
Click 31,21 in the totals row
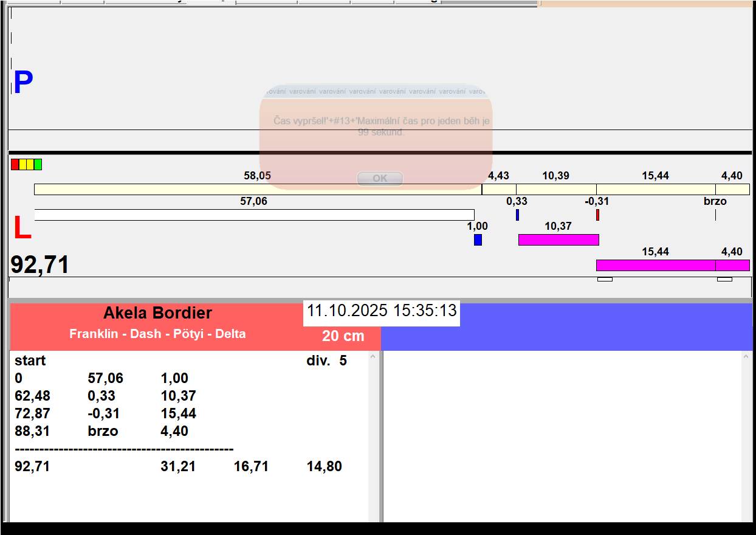(x=178, y=466)
